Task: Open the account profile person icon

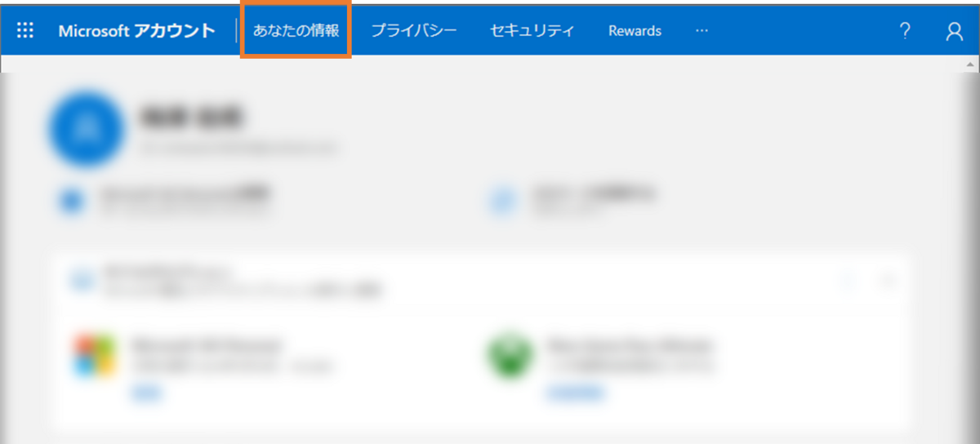Action: 954,31
